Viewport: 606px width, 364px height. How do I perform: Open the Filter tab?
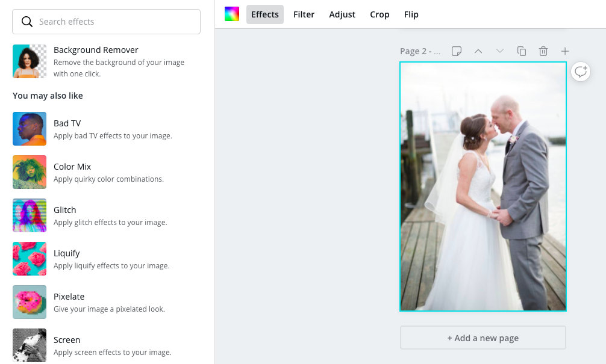(x=304, y=14)
